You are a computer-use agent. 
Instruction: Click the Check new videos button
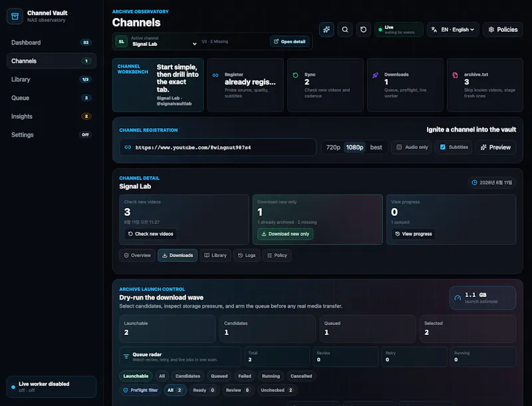150,234
